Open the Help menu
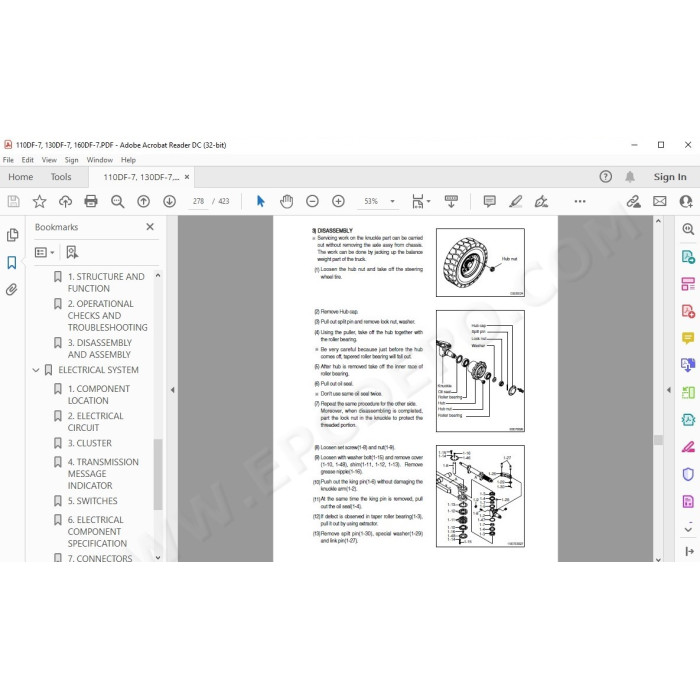The width and height of the screenshot is (700, 700). click(128, 160)
